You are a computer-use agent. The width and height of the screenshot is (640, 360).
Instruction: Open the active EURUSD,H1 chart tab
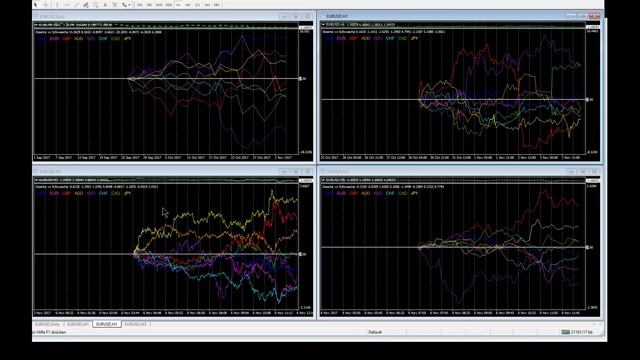click(107, 324)
